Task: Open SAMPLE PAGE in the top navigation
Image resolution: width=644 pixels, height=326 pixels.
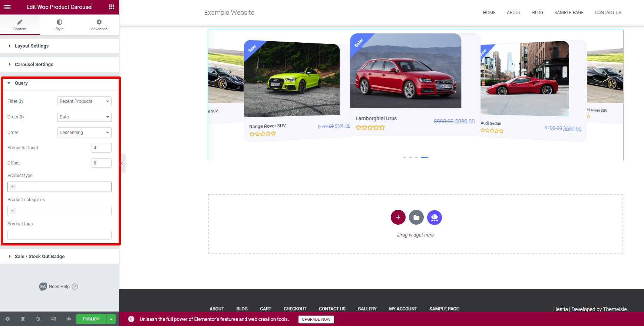Action: (569, 13)
